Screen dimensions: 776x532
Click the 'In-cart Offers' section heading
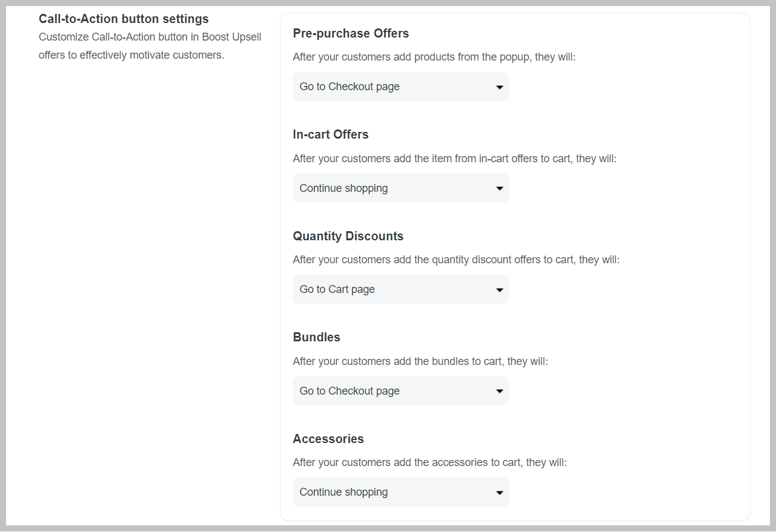pos(330,134)
